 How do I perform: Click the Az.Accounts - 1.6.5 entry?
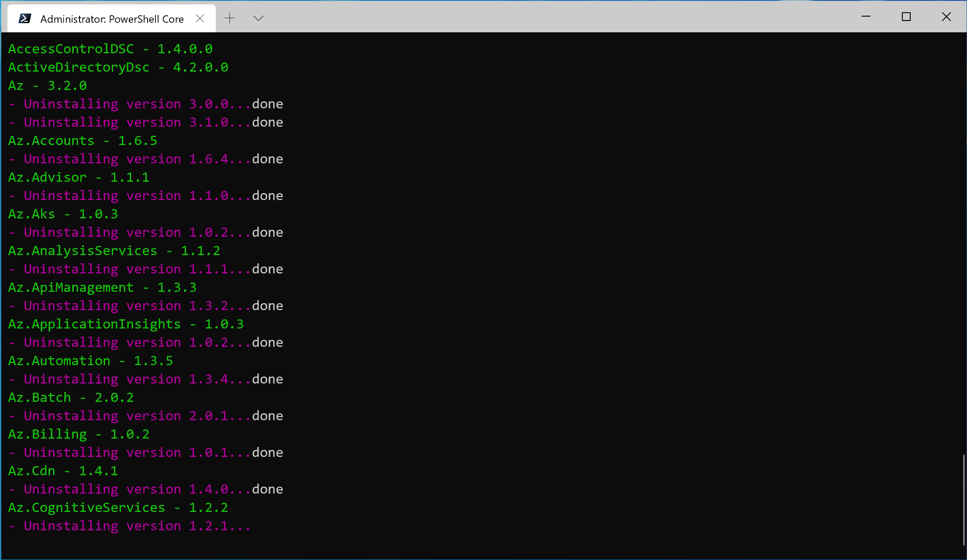(x=82, y=140)
